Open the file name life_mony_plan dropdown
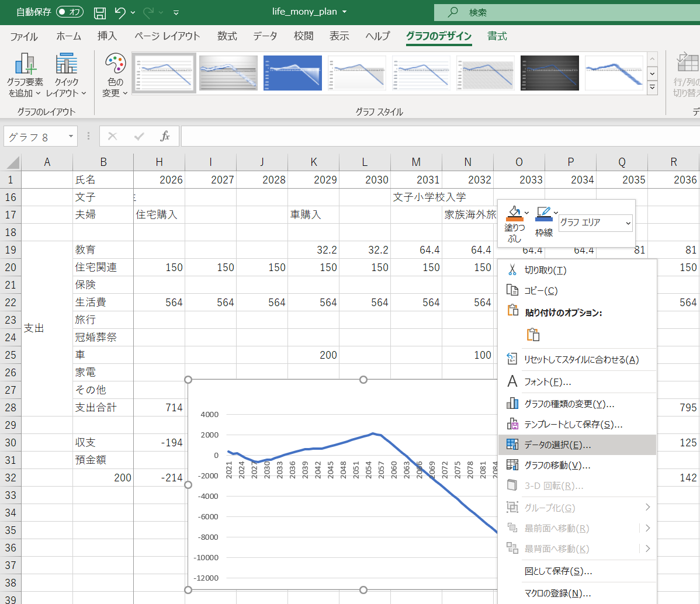 [344, 12]
